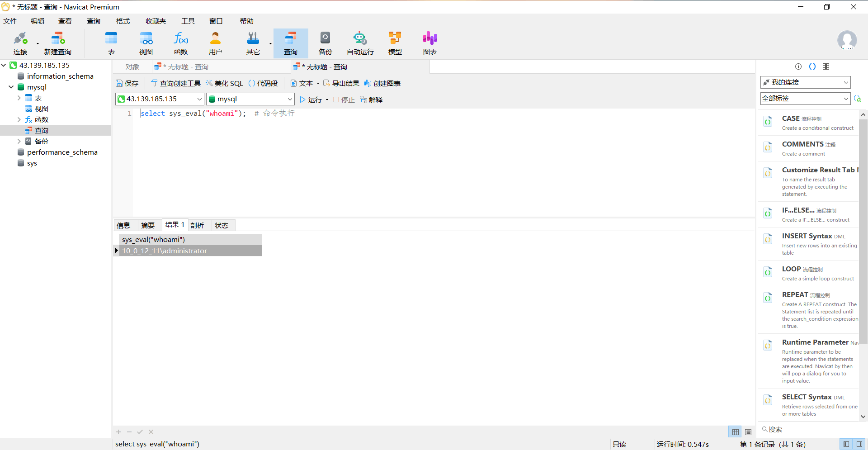The image size is (868, 450).
Task: Open the New Query (新建查询) tool
Action: point(57,43)
